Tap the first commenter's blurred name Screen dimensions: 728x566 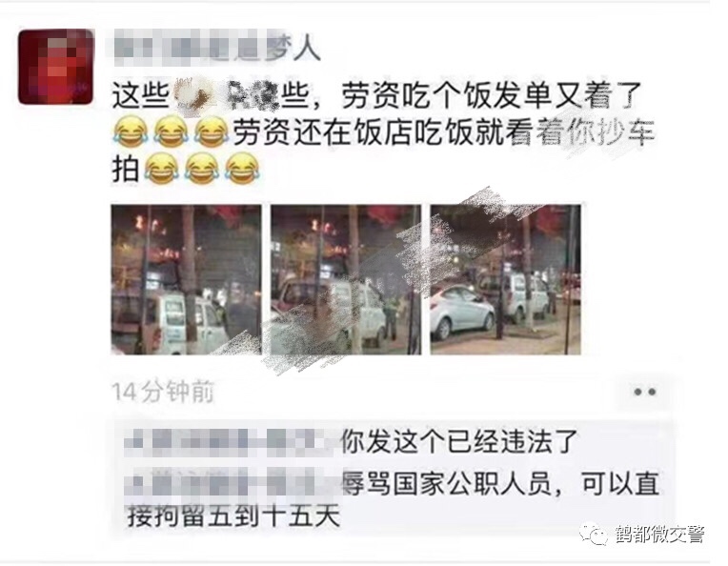(230, 442)
